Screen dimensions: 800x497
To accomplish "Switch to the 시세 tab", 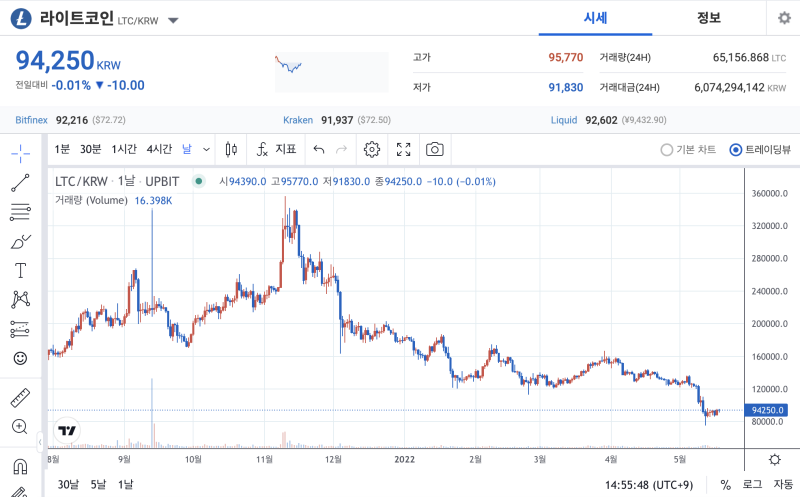I will coord(595,18).
